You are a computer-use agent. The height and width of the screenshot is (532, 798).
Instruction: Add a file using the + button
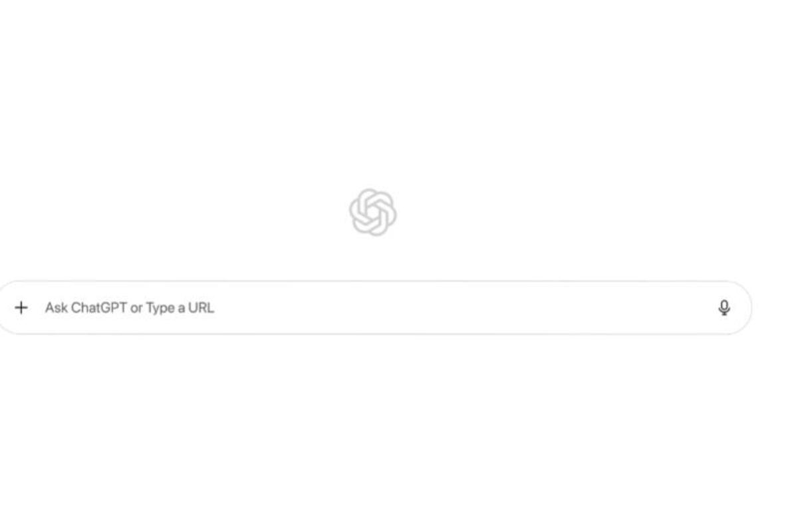click(21, 307)
